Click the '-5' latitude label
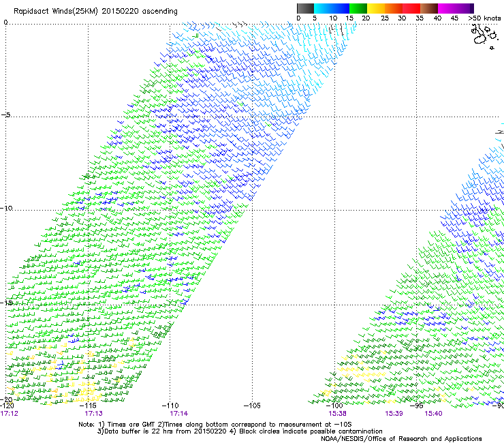The image size is (504, 443). point(6,114)
